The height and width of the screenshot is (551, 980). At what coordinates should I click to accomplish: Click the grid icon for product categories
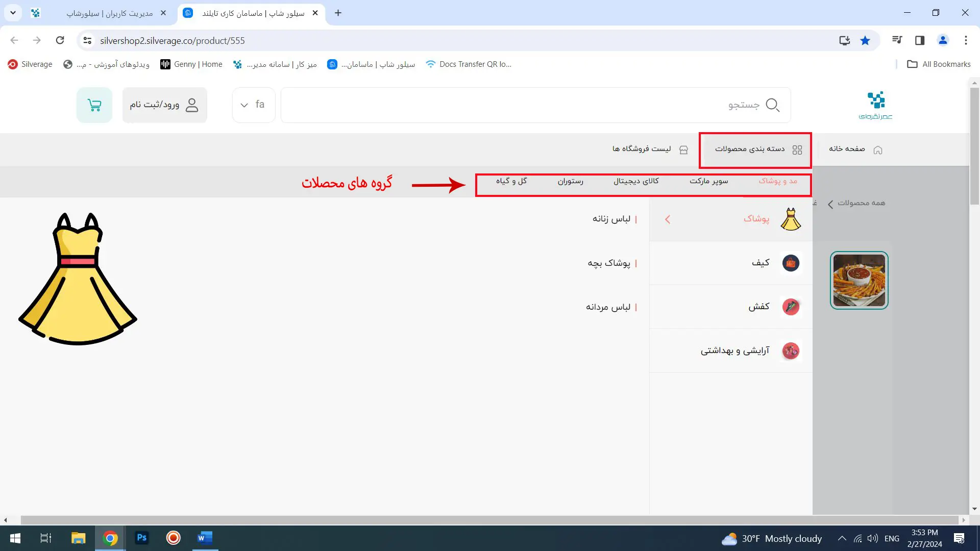click(x=797, y=150)
